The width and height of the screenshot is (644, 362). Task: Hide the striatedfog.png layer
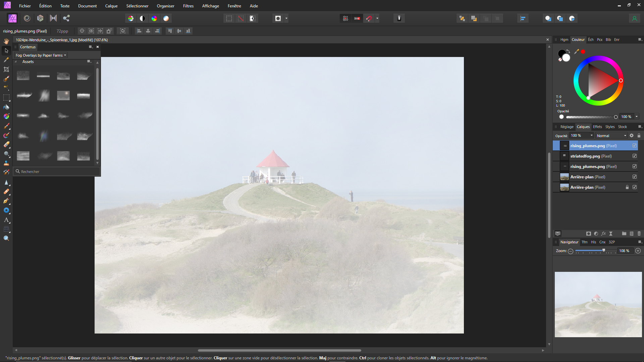point(635,156)
